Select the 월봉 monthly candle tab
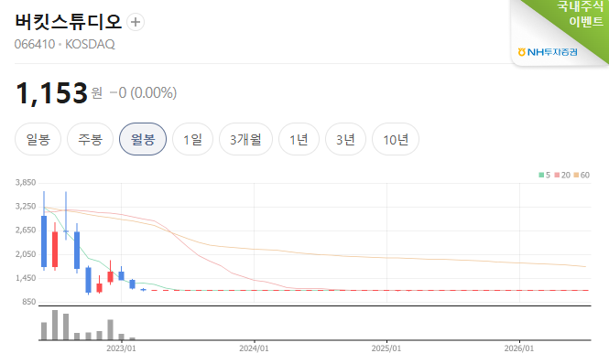 coord(143,139)
